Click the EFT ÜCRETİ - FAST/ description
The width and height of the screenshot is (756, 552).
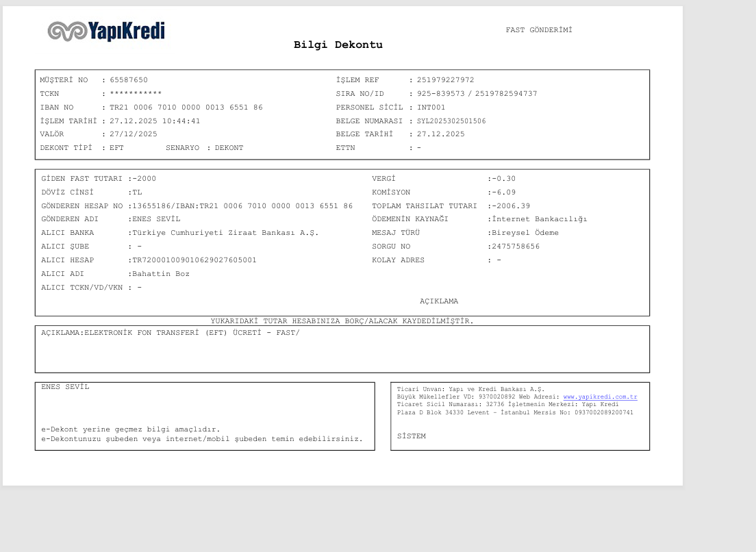(x=192, y=333)
